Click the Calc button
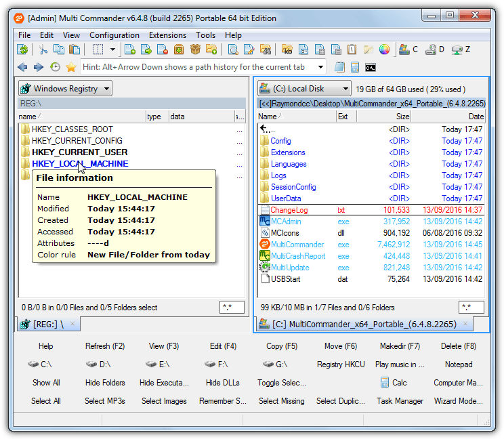Viewport: 504px width, 439px height. 394,383
